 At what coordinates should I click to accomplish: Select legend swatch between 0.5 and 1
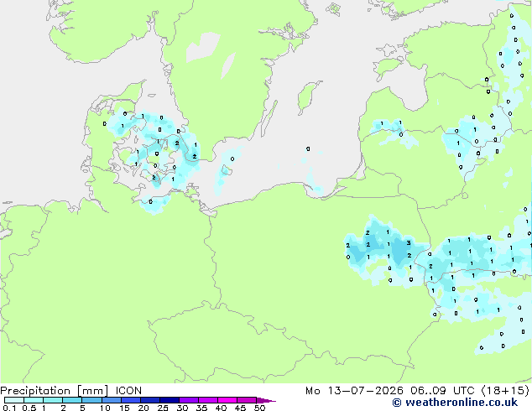pyautogui.click(x=34, y=400)
